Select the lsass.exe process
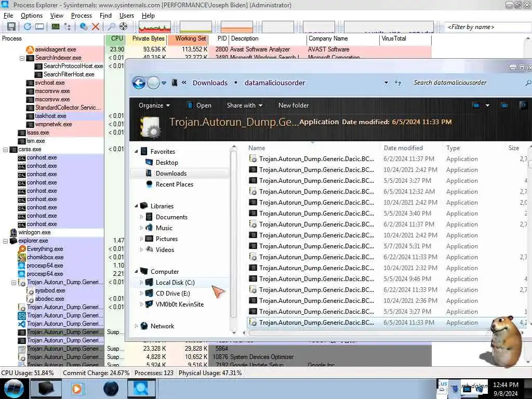 [37, 132]
